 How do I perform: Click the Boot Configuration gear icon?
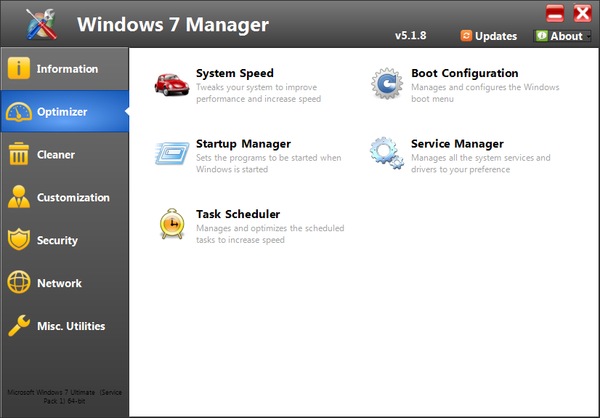[x=385, y=84]
